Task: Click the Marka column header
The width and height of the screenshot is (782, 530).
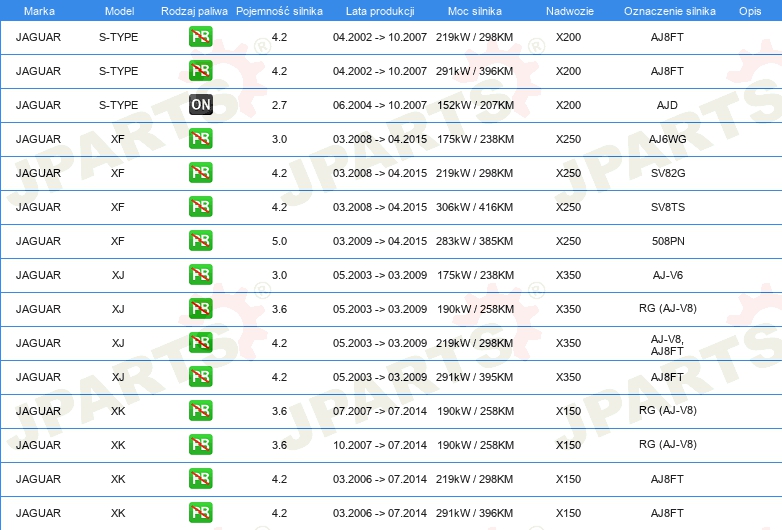Action: point(39,10)
